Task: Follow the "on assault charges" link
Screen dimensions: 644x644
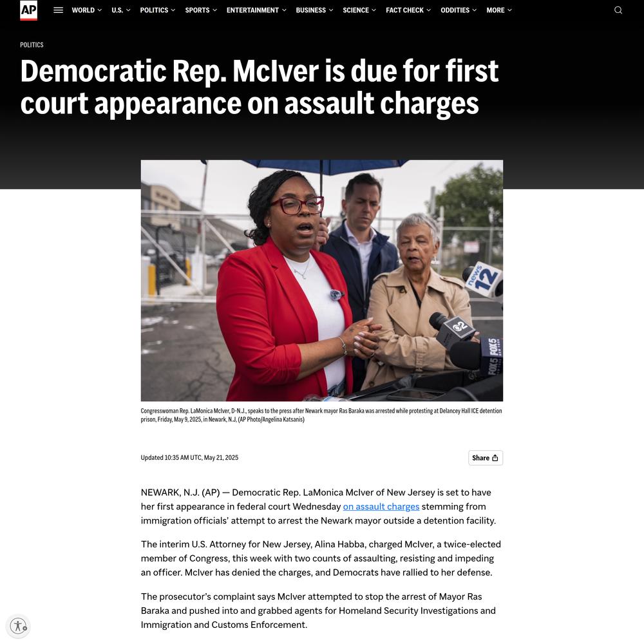Action: (381, 506)
